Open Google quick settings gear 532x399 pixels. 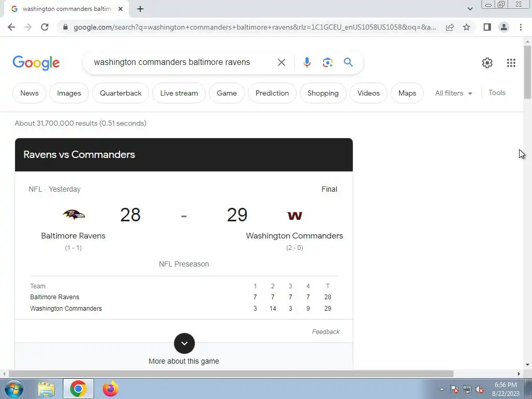pos(487,63)
